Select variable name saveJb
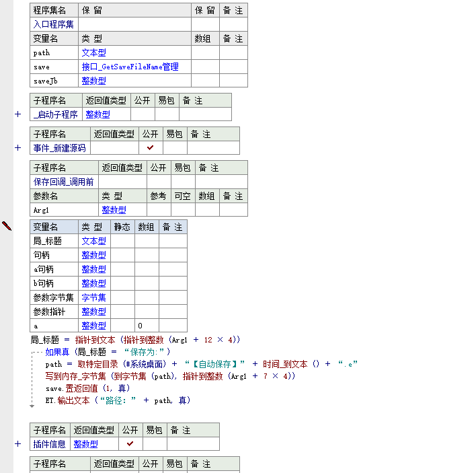Viewport: 476px width, 473px height. click(x=46, y=81)
